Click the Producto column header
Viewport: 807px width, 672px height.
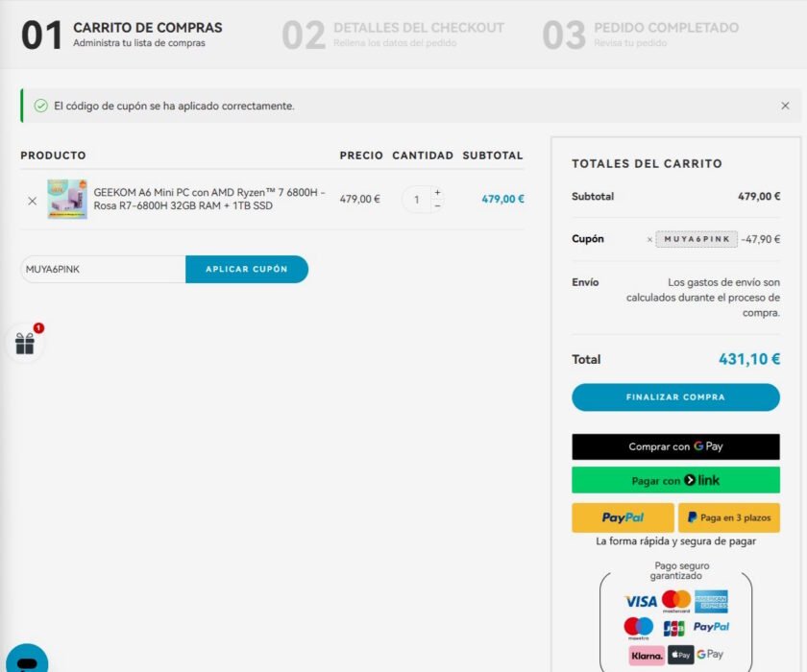53,156
